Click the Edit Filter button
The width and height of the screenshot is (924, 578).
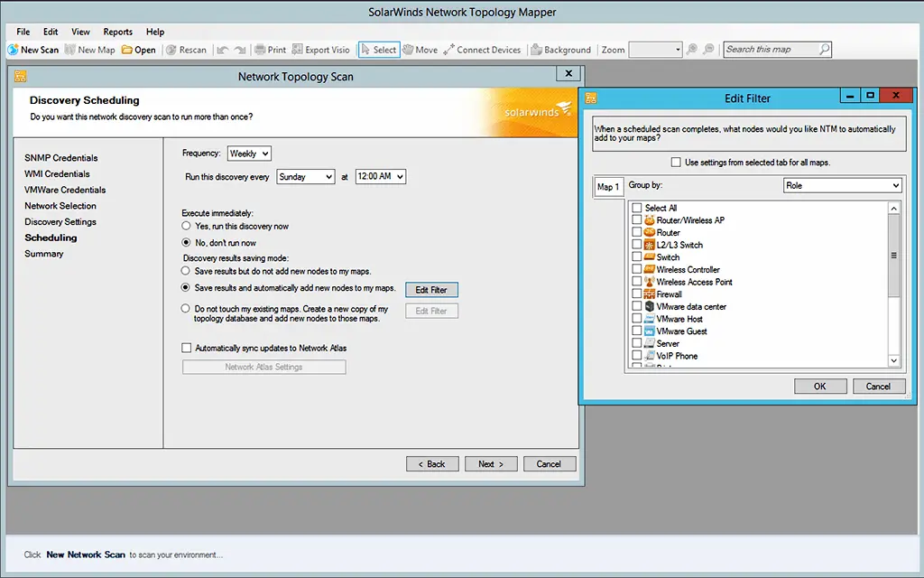coord(431,289)
